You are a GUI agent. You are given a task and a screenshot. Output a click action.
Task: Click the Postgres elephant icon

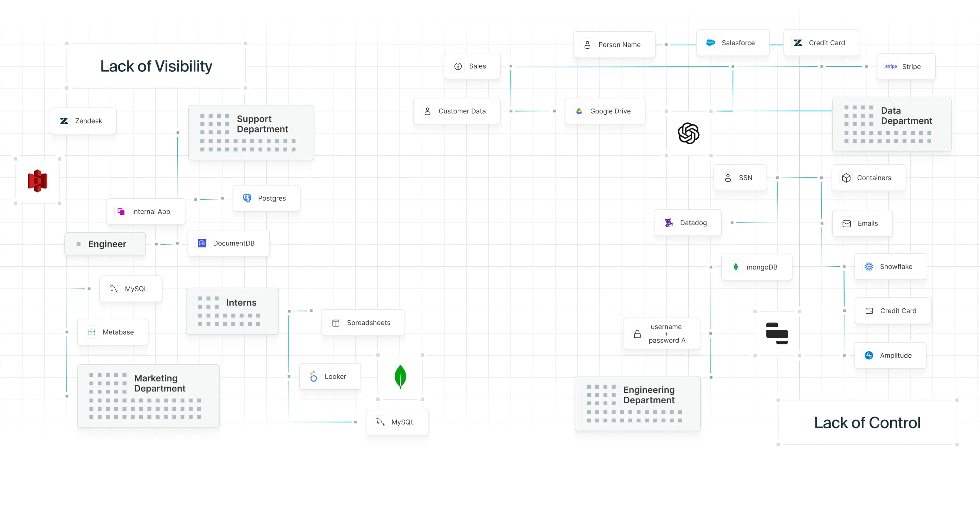click(x=247, y=198)
